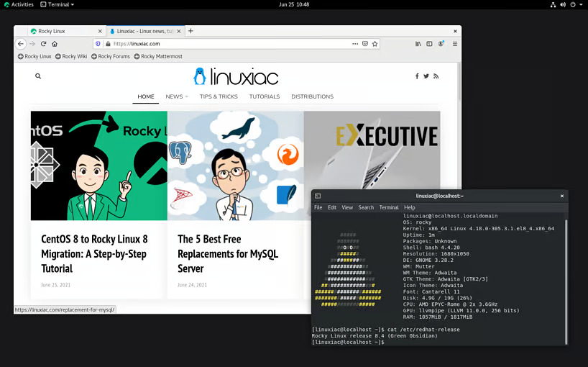The height and width of the screenshot is (367, 588).
Task: Open the clock showing Jun 25 10:48
Action: (x=293, y=4)
